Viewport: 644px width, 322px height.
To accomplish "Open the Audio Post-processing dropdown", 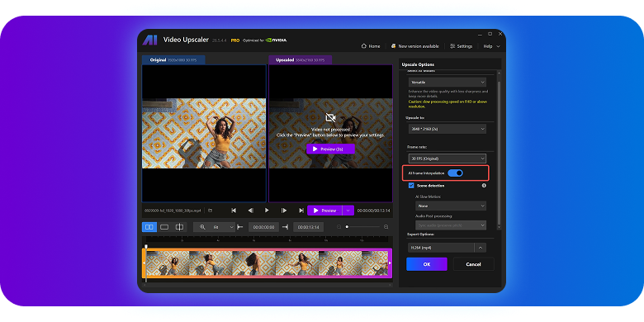I will click(x=451, y=225).
